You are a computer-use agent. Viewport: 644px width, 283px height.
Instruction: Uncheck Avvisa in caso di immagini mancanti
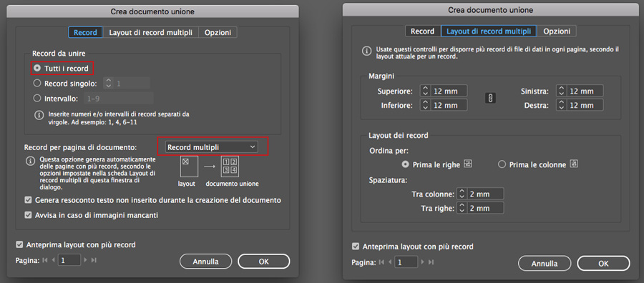tap(29, 215)
